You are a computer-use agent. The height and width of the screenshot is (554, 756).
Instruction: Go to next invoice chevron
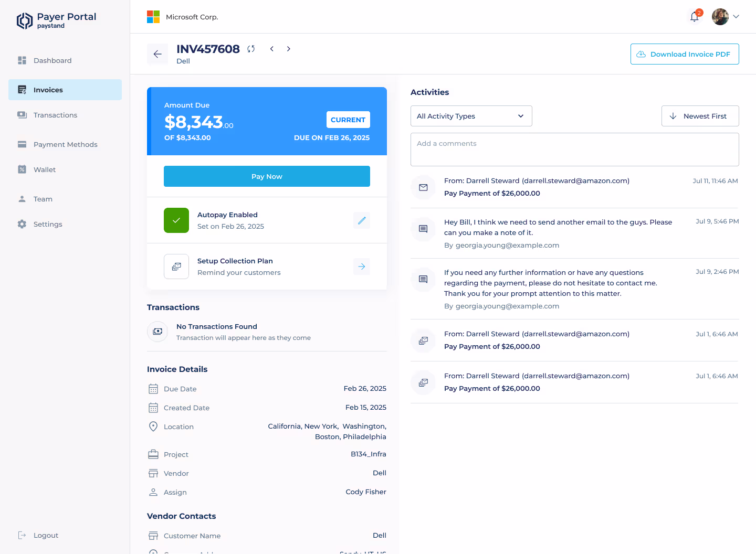(x=289, y=49)
